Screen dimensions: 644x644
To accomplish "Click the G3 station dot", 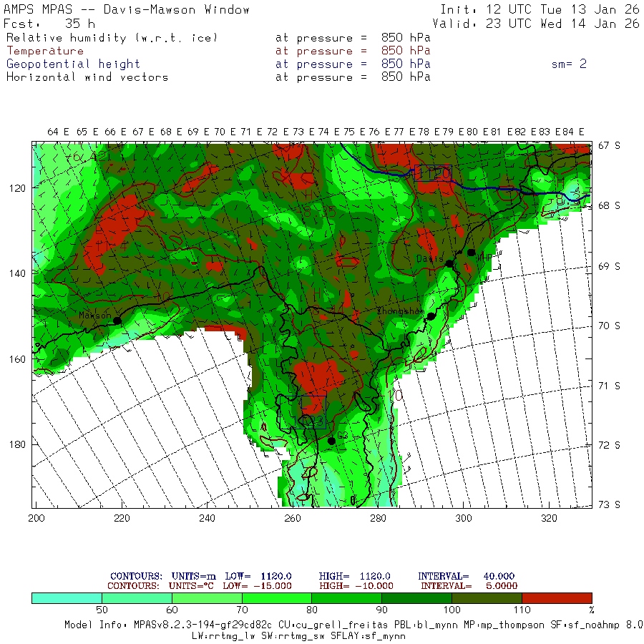I will tap(331, 441).
